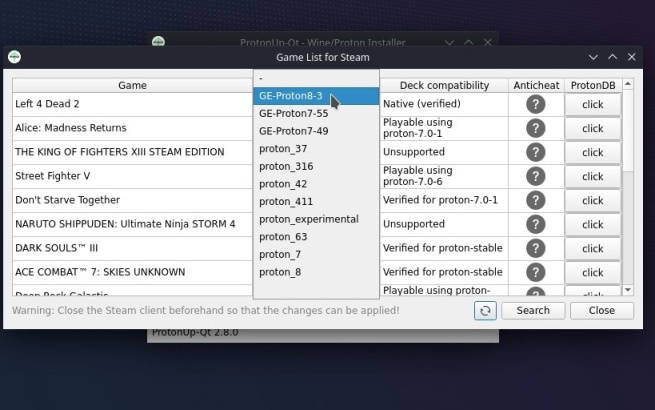The height and width of the screenshot is (410, 655).
Task: Click the Native (verified) compatibility cell
Action: [x=444, y=104]
